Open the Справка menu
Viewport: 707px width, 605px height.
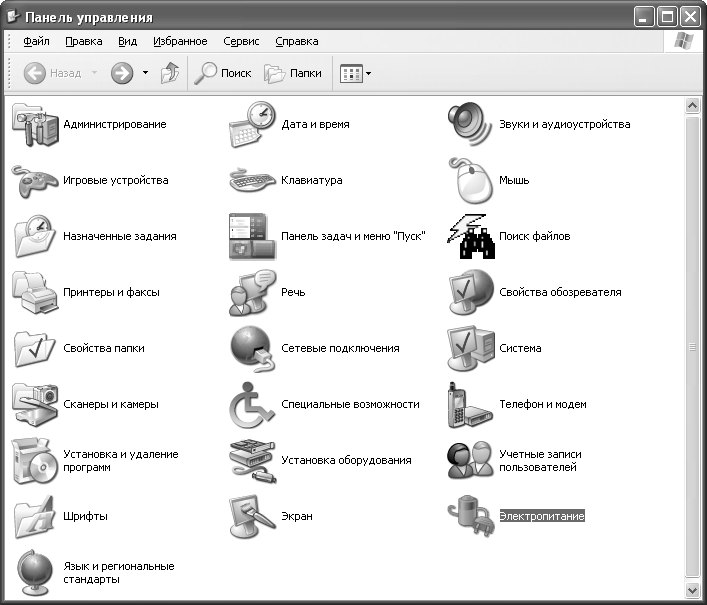click(297, 41)
